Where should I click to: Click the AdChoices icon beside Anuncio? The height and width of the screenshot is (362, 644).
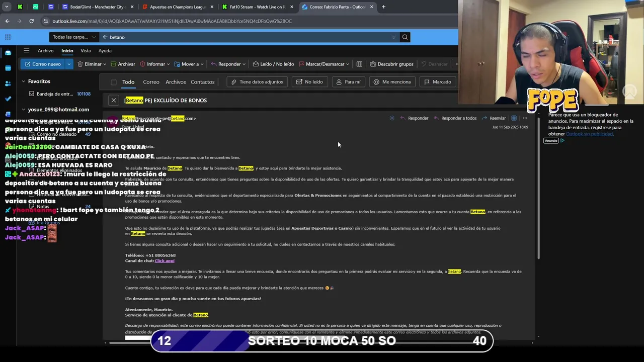pos(562,141)
